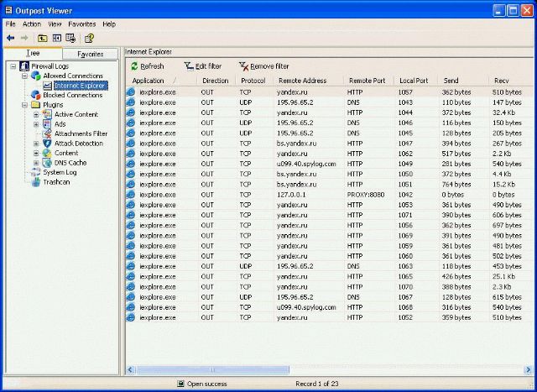This screenshot has width=537, height=392.
Task: Collapse the Allowed Connections node
Action: 24,76
